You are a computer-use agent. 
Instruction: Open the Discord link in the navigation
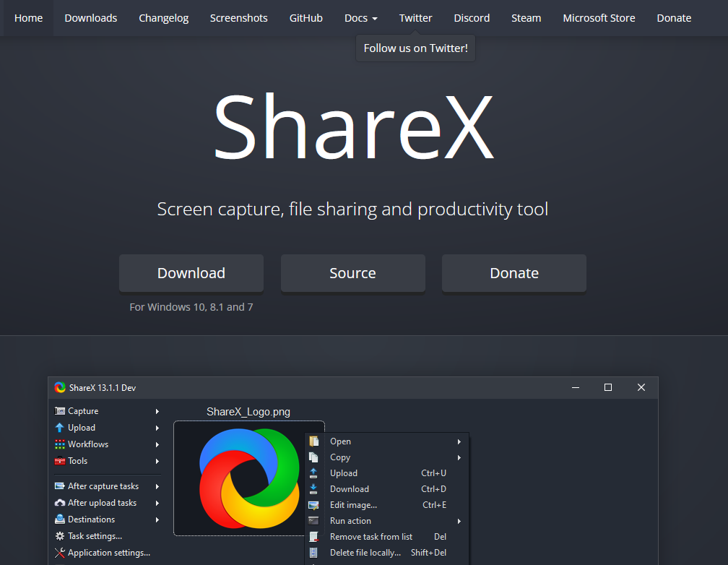tap(472, 18)
